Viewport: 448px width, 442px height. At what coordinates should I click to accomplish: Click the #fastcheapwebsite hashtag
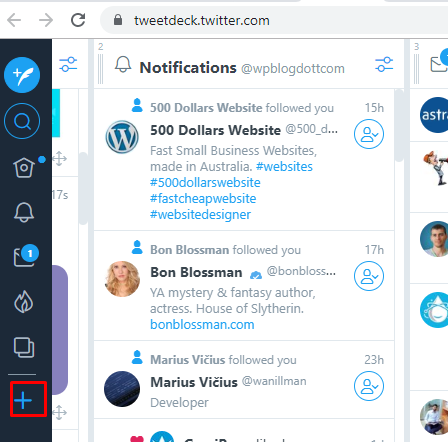coord(203,198)
